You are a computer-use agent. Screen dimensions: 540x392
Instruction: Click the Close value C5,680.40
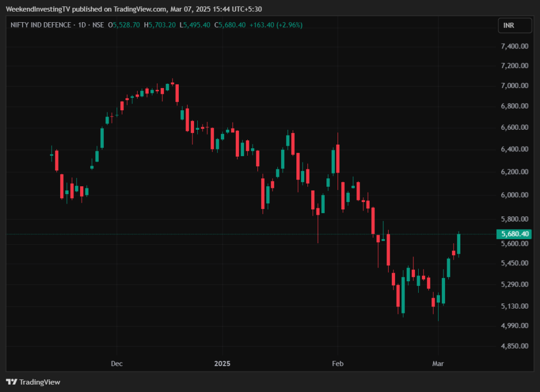point(230,25)
